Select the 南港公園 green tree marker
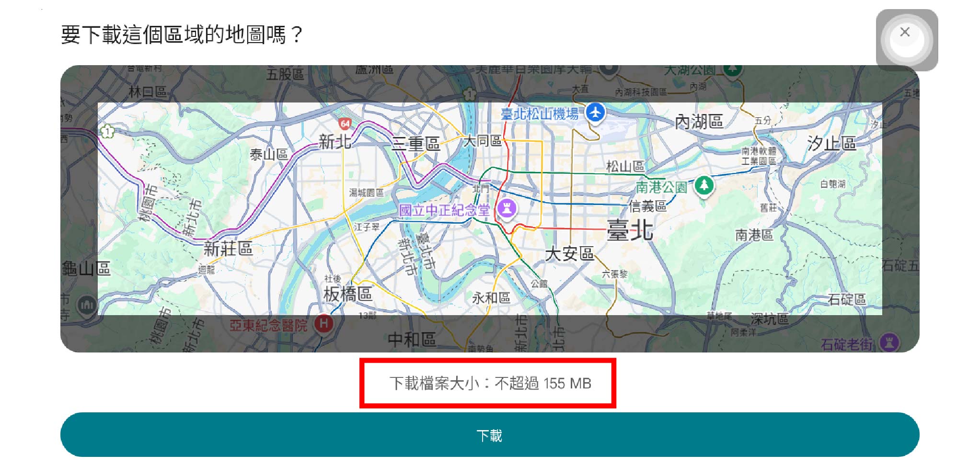The image size is (980, 466). pos(703,185)
